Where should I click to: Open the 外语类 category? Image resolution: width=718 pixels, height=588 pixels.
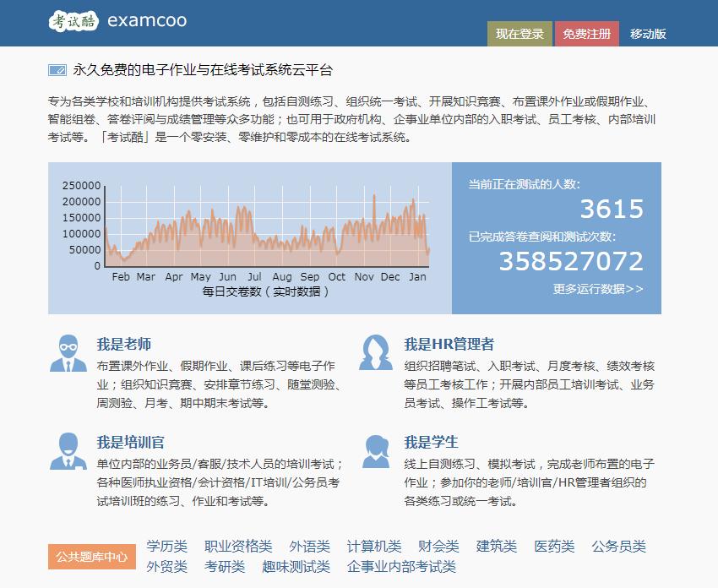click(309, 546)
